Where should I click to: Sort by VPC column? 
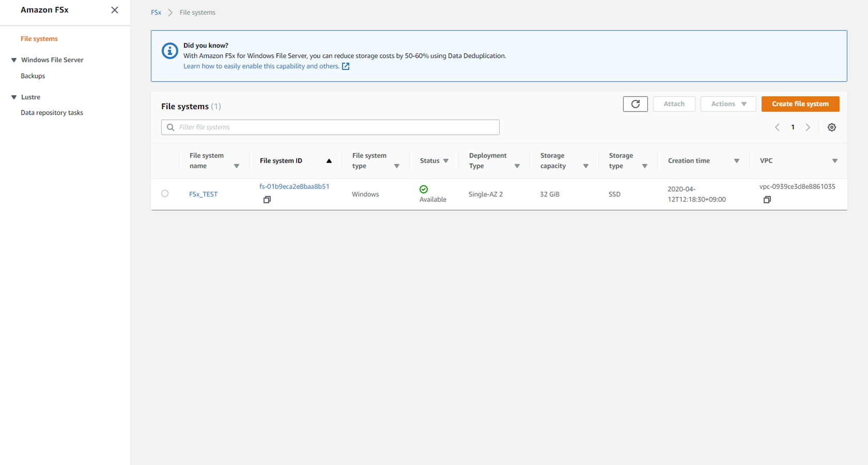tap(835, 161)
